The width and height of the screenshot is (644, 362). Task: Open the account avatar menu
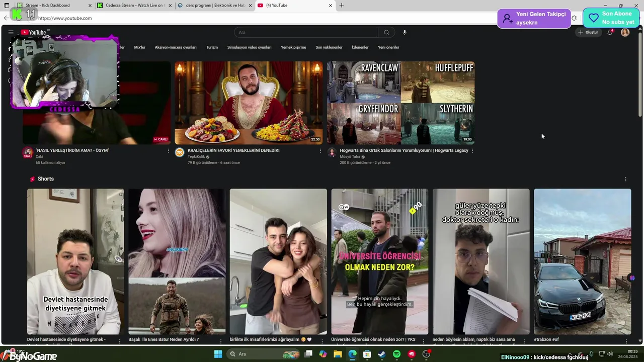click(625, 32)
